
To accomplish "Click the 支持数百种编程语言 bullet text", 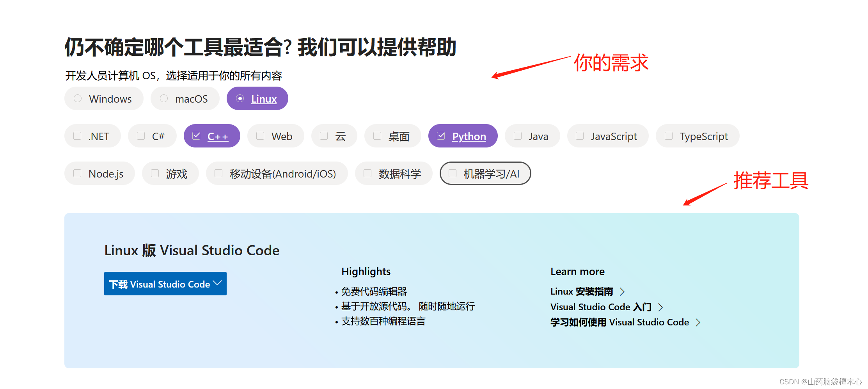I will [x=383, y=321].
